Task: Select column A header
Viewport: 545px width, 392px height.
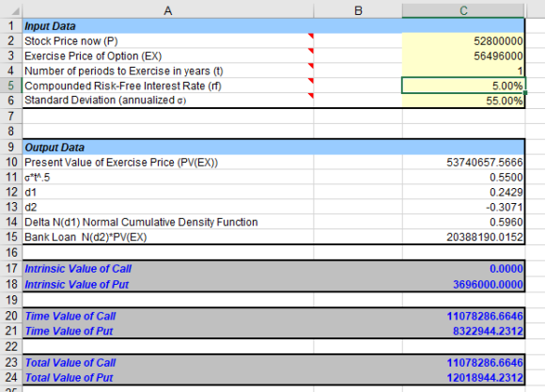Action: coord(168,10)
